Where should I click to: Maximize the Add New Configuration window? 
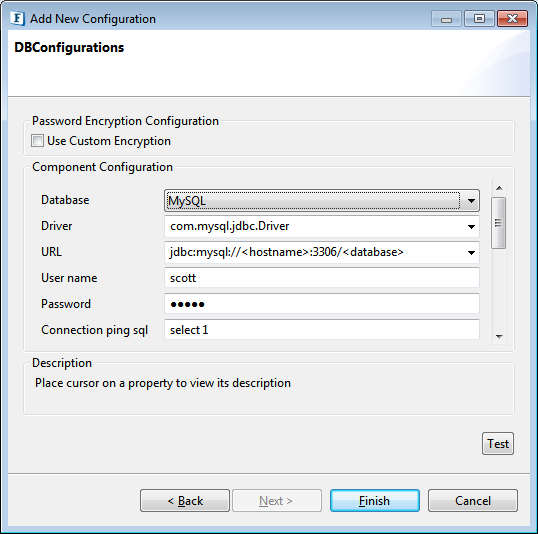coord(479,19)
